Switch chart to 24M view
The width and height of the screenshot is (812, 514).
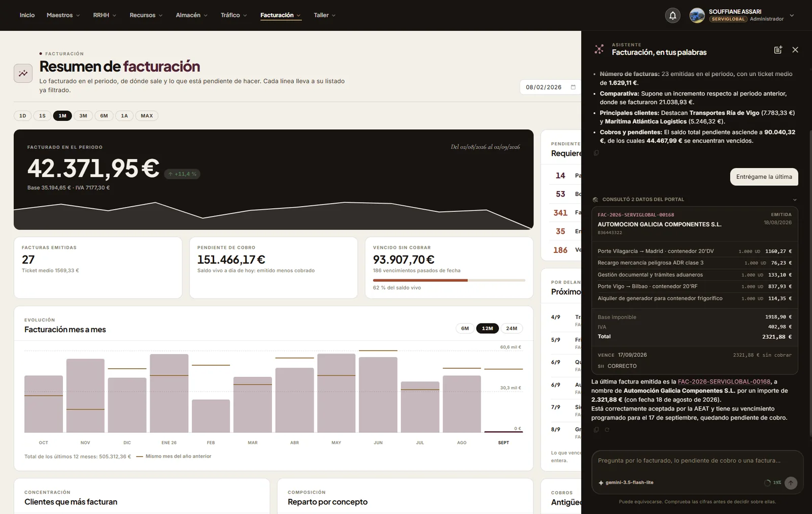pos(512,328)
